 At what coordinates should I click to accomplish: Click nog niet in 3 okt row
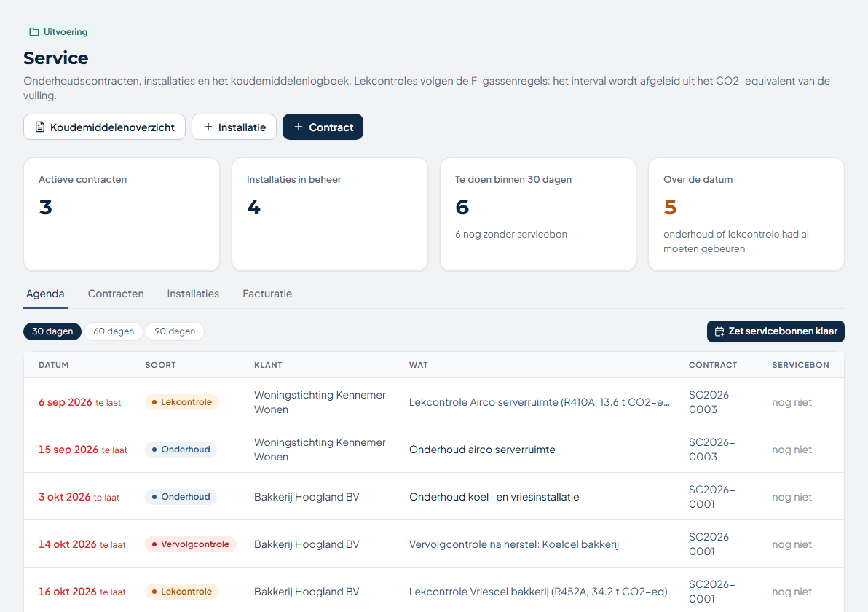tap(792, 497)
